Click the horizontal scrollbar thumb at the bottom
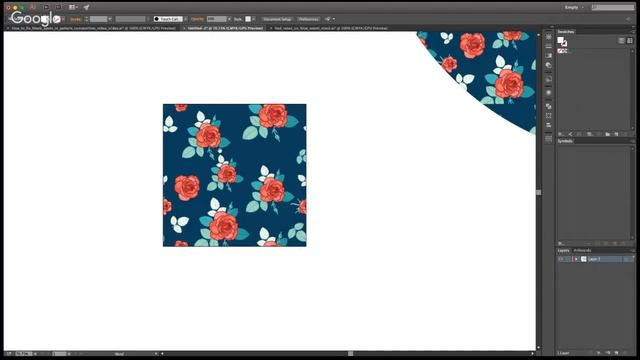The image size is (640, 360). [351, 353]
